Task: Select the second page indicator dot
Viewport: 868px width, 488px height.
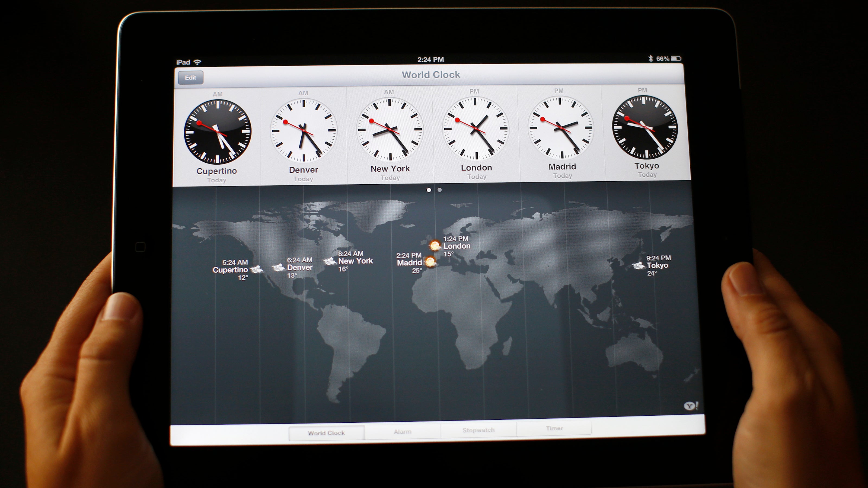Action: tap(439, 190)
